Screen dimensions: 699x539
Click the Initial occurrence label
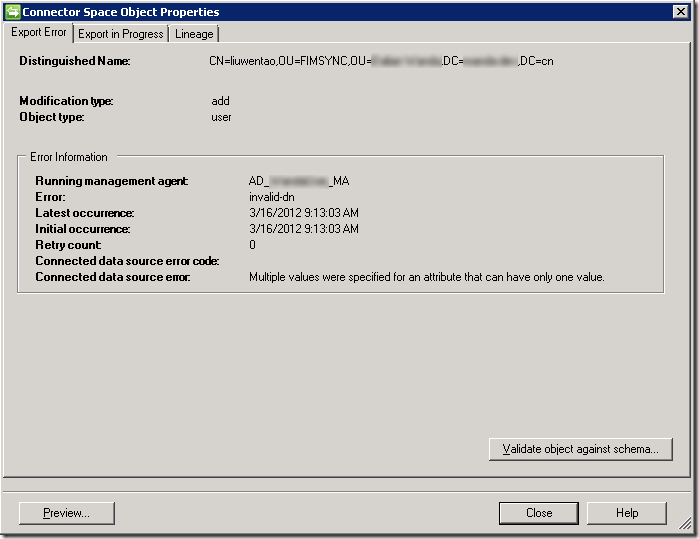(x=82, y=229)
